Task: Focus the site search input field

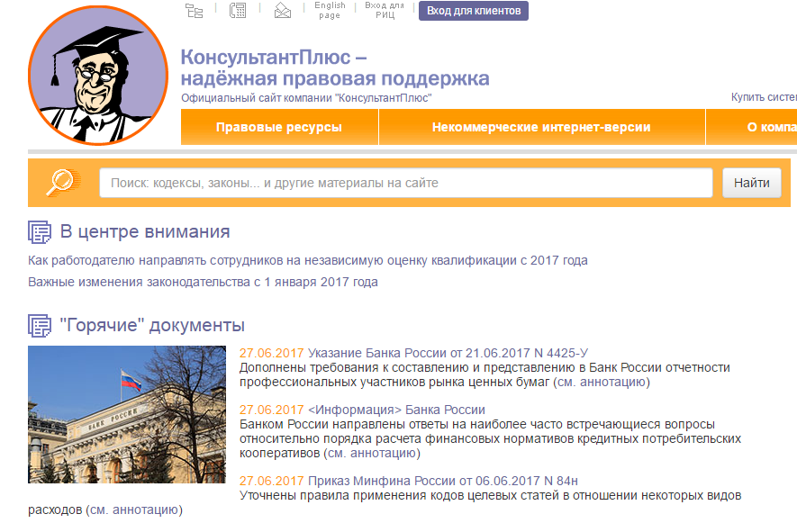Action: pos(405,183)
